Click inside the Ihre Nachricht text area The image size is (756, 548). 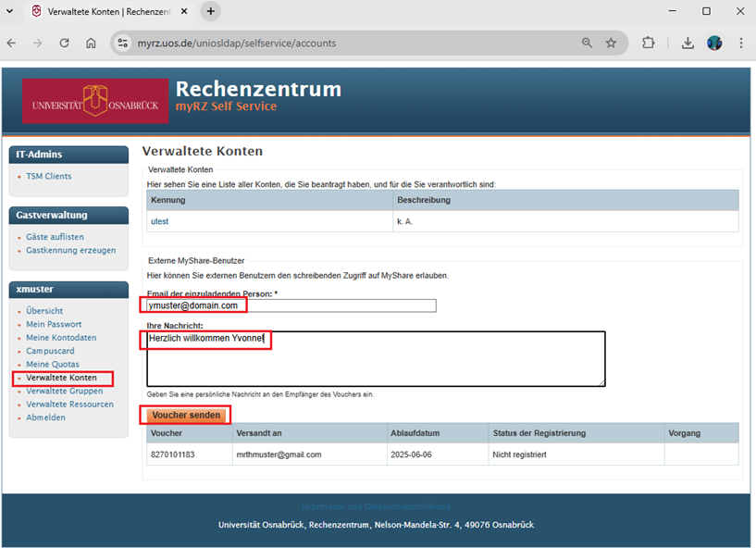[376, 358]
